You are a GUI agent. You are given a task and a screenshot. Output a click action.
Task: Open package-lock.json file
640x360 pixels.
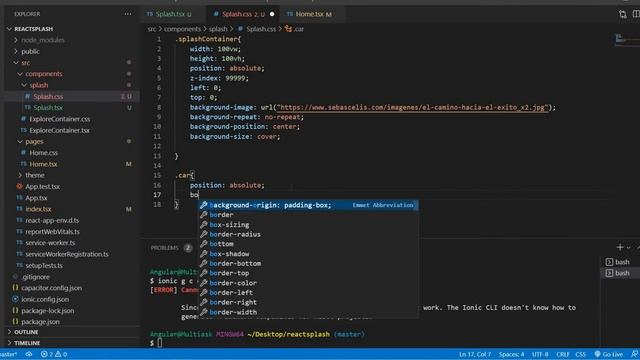(x=48, y=311)
